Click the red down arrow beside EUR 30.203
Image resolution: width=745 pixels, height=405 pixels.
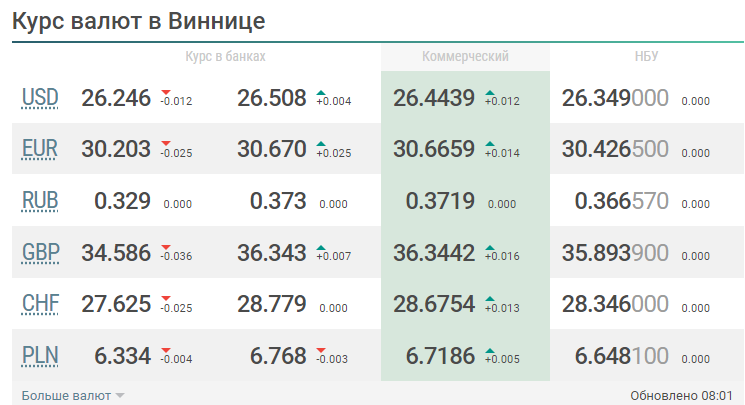point(166,144)
